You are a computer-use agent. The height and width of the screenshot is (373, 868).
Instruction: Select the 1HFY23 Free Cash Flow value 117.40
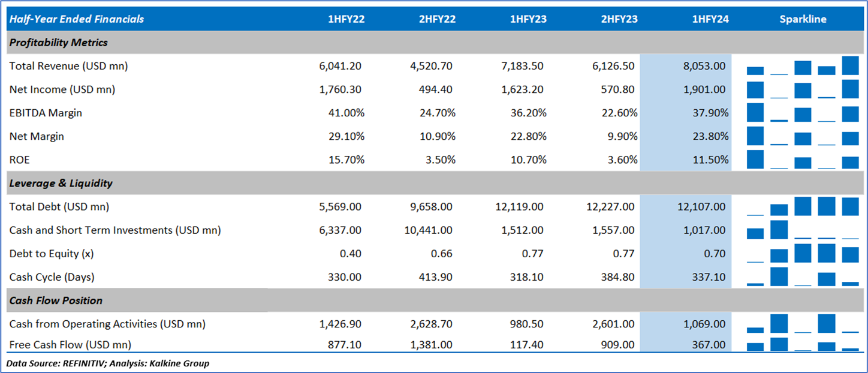(526, 345)
